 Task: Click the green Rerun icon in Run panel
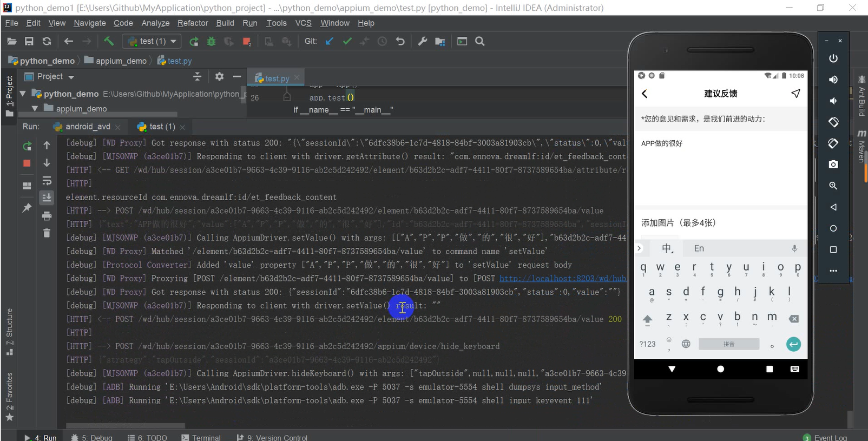point(27,146)
